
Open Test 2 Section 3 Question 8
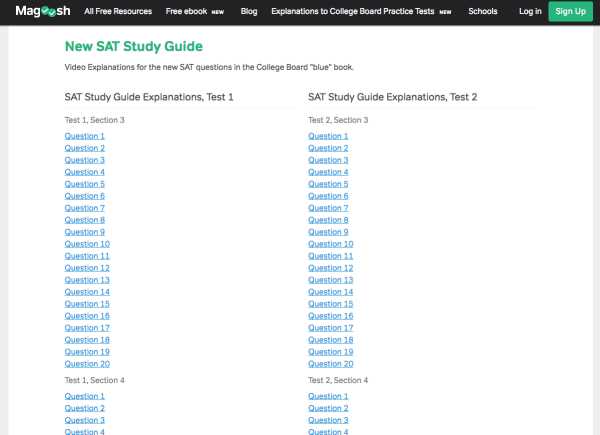coord(328,220)
